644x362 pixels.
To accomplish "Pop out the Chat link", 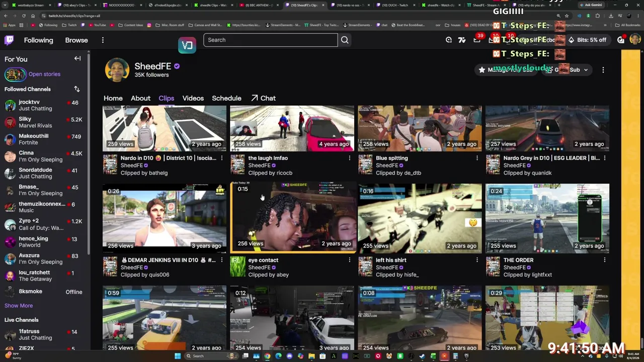I will tap(263, 98).
